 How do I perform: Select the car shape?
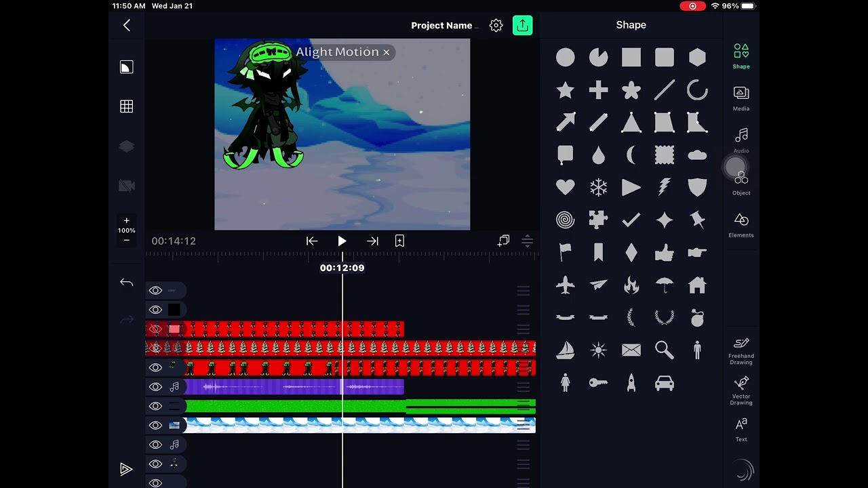(665, 383)
